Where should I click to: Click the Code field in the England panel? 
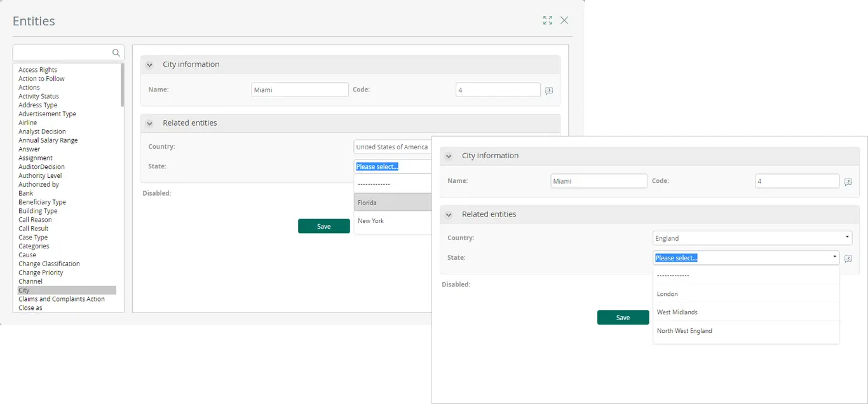click(797, 181)
